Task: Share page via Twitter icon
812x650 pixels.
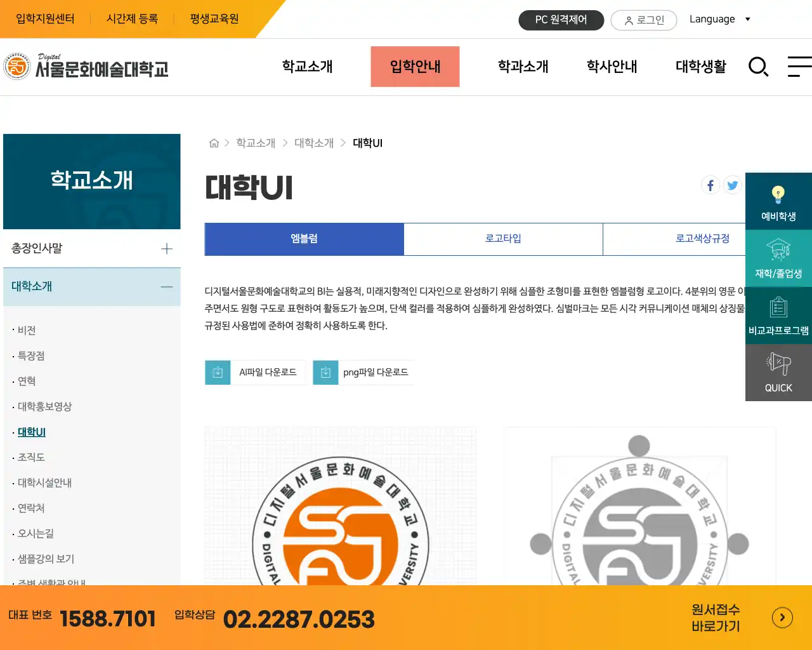Action: [x=733, y=185]
